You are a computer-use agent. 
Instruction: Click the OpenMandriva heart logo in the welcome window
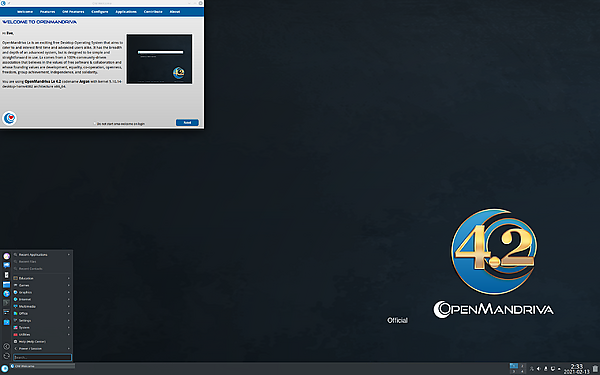coord(9,118)
